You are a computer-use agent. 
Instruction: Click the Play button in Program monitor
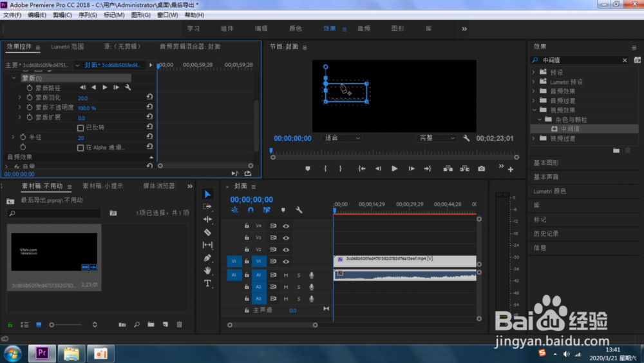tap(394, 168)
